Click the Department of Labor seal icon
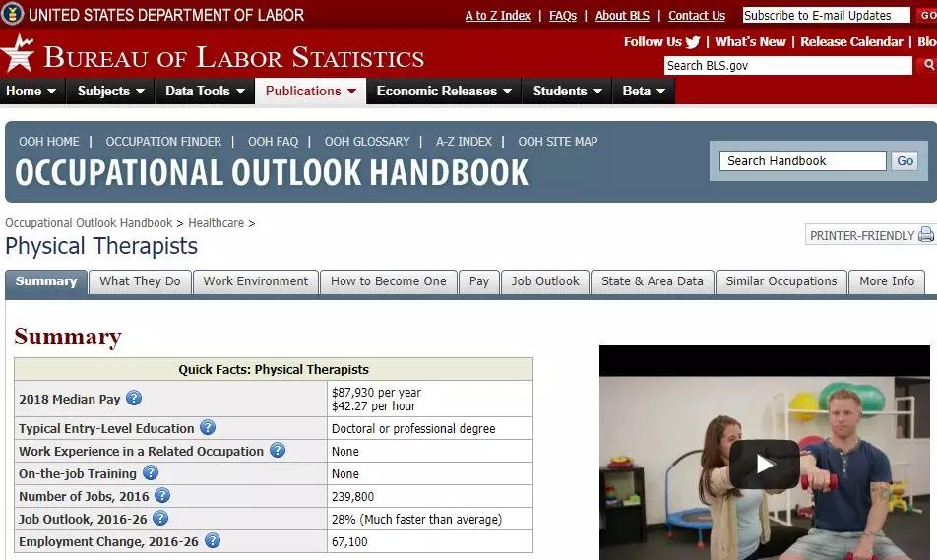This screenshot has width=937, height=560. click(x=12, y=13)
